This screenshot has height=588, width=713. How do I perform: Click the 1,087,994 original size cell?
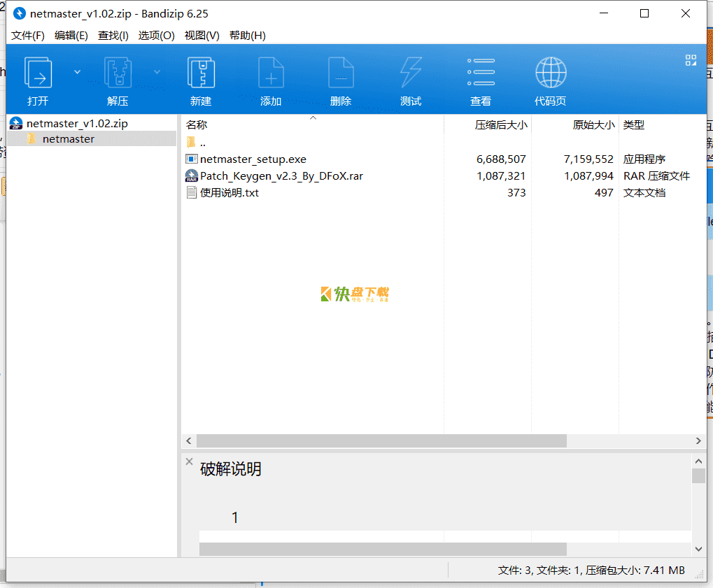pyautogui.click(x=588, y=176)
